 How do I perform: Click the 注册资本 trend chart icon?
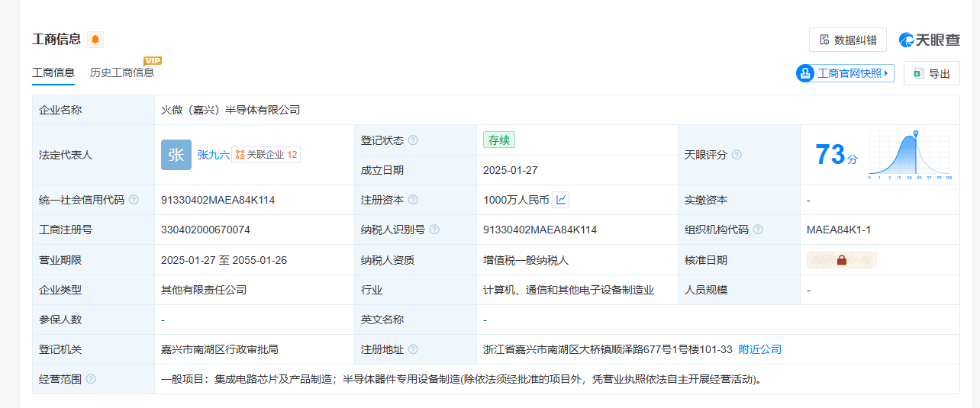point(561,200)
